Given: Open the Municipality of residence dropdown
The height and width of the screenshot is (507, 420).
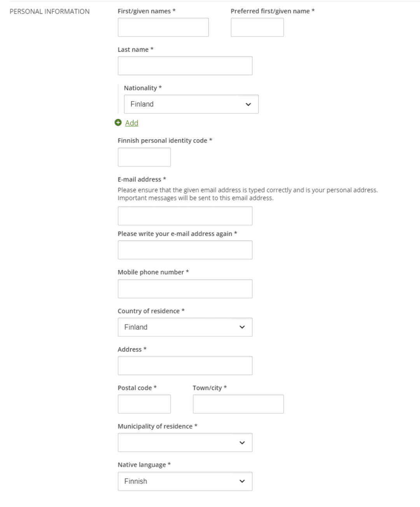Looking at the screenshot, I should [185, 442].
